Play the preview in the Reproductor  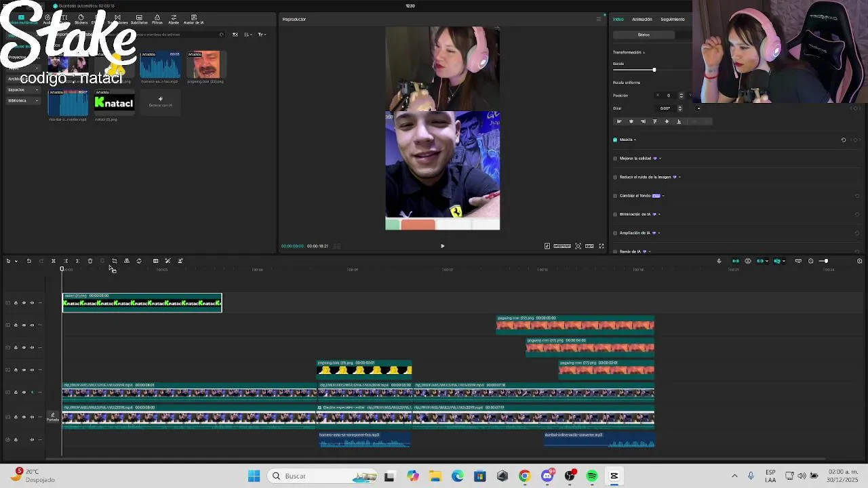click(442, 246)
